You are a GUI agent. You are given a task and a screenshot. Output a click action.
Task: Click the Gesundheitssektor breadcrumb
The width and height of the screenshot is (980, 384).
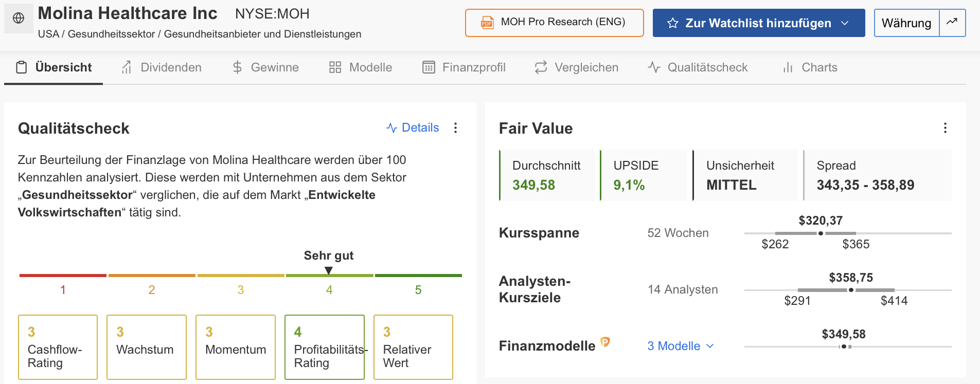coord(111,34)
